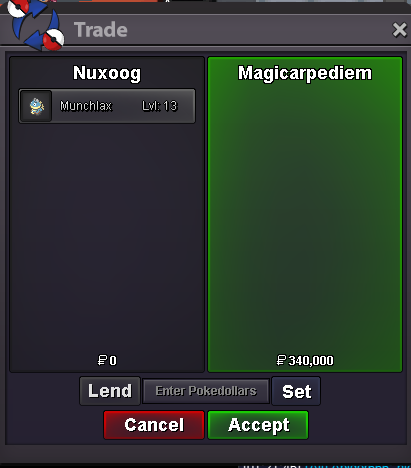Viewport: 411px width, 468px height.
Task: Click the Trade title text
Action: pos(101,30)
